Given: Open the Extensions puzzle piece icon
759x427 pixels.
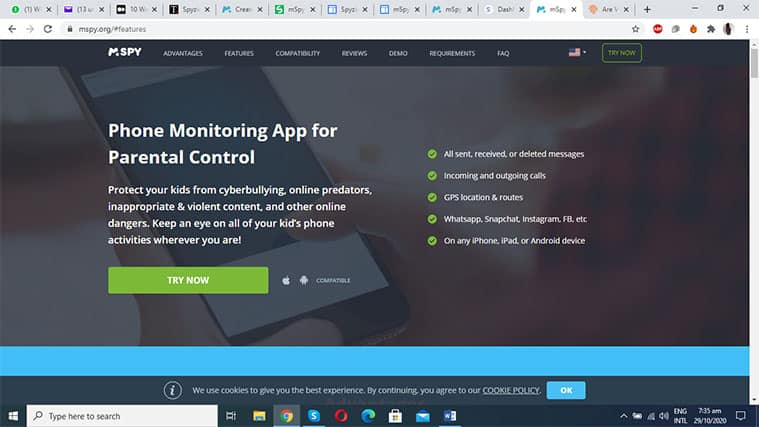Looking at the screenshot, I should [711, 29].
